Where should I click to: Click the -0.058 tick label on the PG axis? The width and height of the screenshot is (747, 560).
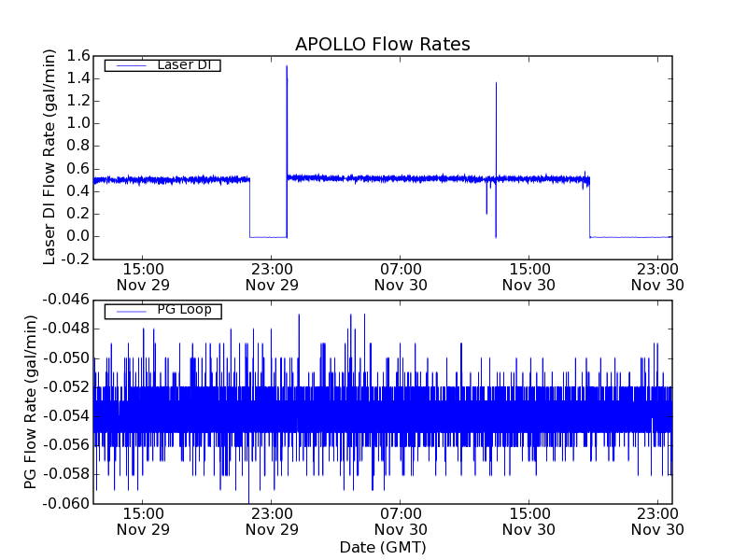pyautogui.click(x=66, y=474)
